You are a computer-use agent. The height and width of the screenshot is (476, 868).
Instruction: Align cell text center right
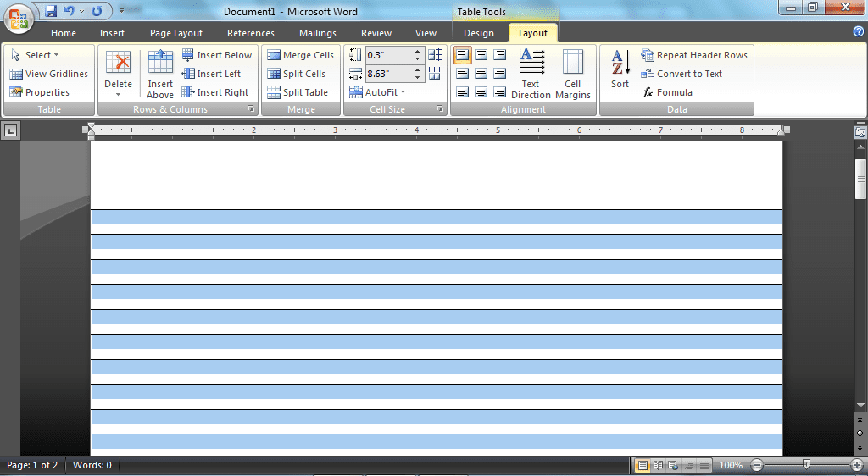click(500, 74)
